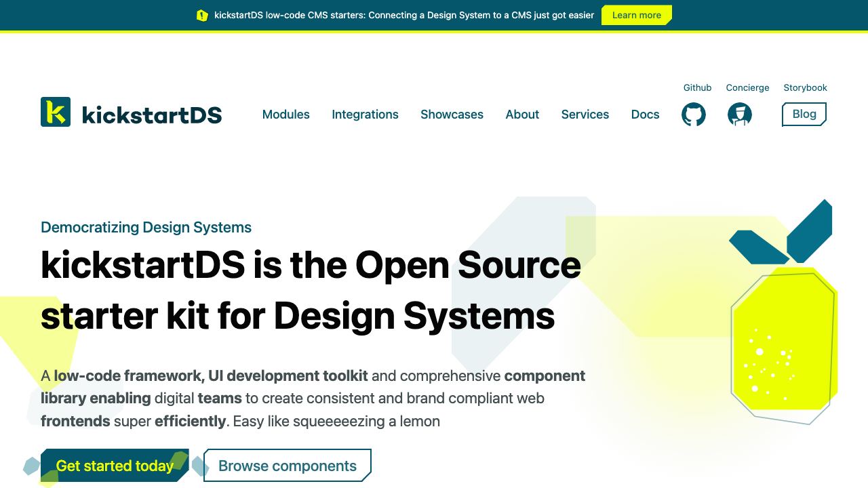Click the Learn more button in banner
This screenshot has width=868, height=488.
tap(637, 15)
